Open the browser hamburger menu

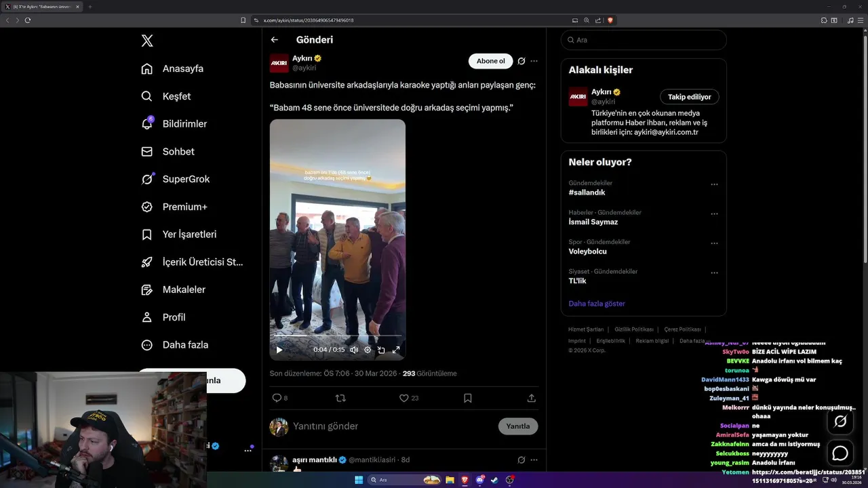coord(860,20)
